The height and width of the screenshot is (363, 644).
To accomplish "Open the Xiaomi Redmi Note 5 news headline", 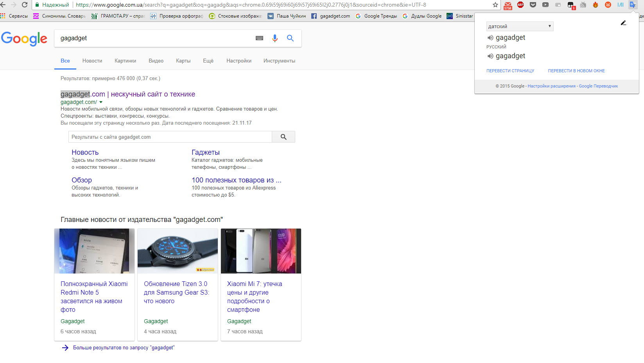I will click(x=94, y=297).
